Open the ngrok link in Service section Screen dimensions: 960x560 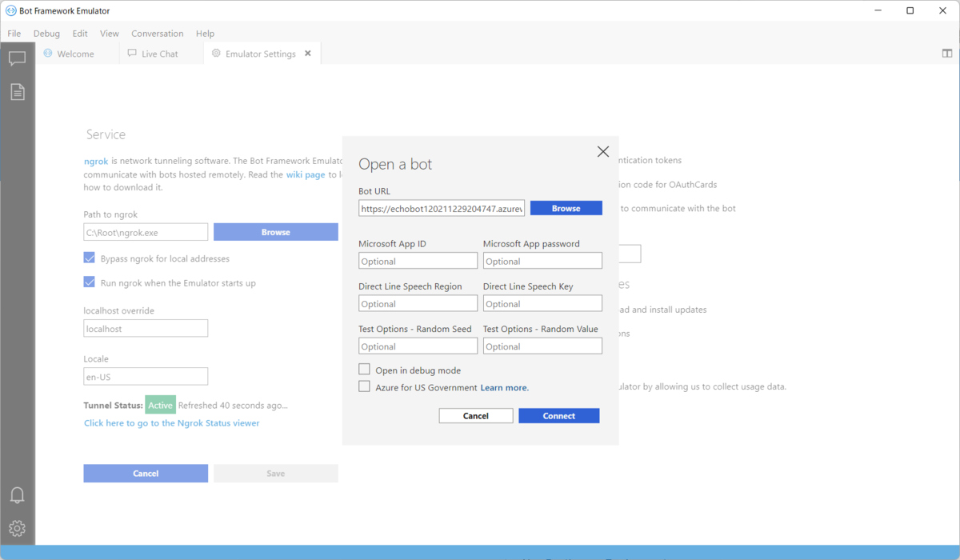pos(96,161)
